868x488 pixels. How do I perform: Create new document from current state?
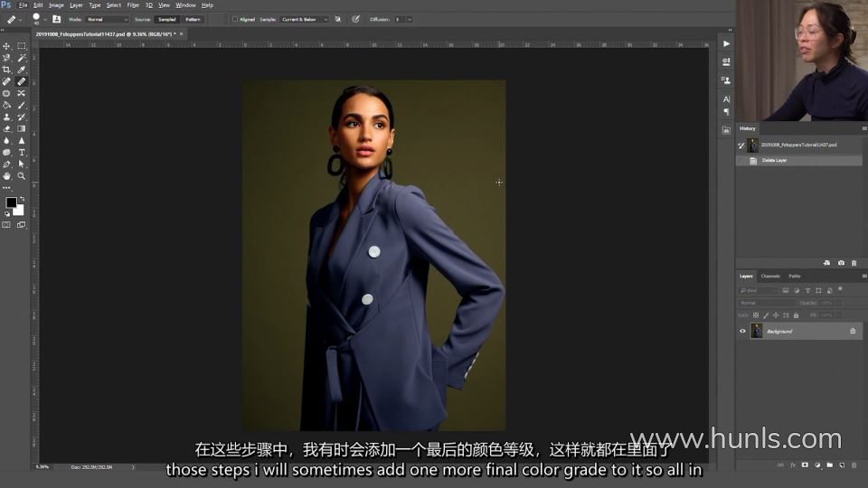tap(826, 263)
